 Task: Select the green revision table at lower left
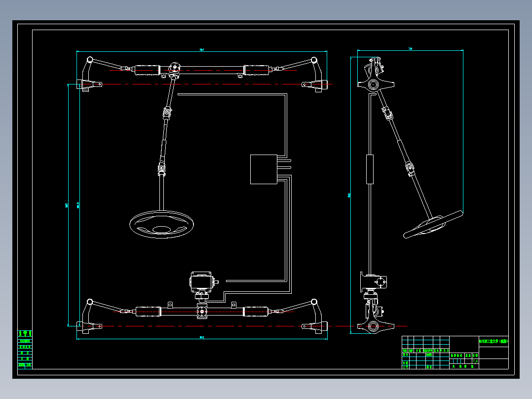pyautogui.click(x=25, y=350)
